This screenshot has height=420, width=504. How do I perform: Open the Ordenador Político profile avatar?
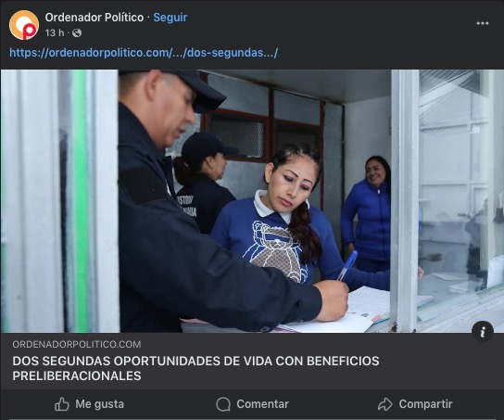click(24, 25)
